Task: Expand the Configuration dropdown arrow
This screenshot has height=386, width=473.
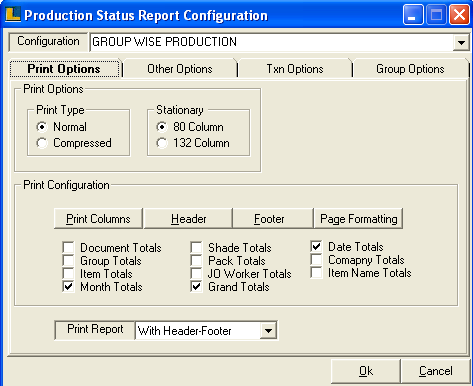Action: [x=461, y=42]
